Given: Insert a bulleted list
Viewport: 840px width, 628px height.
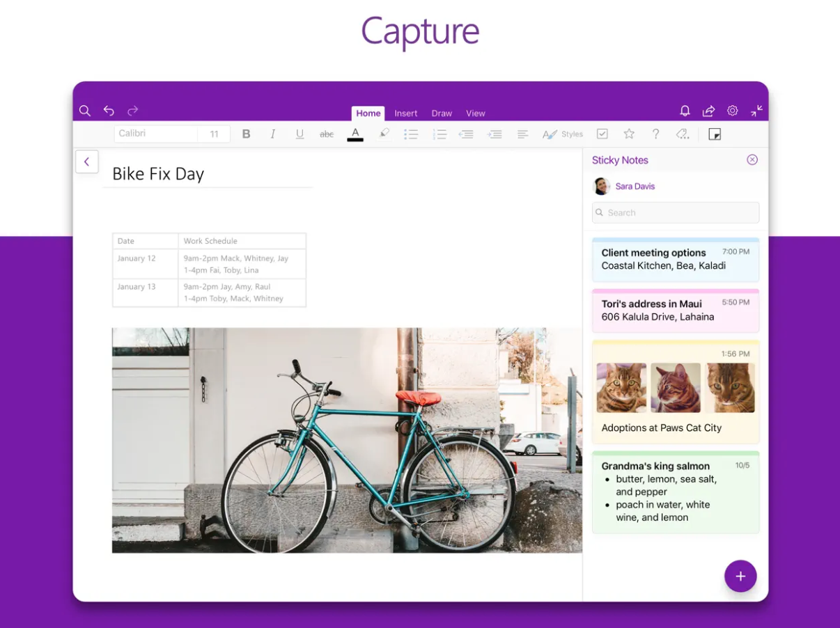Looking at the screenshot, I should [x=411, y=134].
